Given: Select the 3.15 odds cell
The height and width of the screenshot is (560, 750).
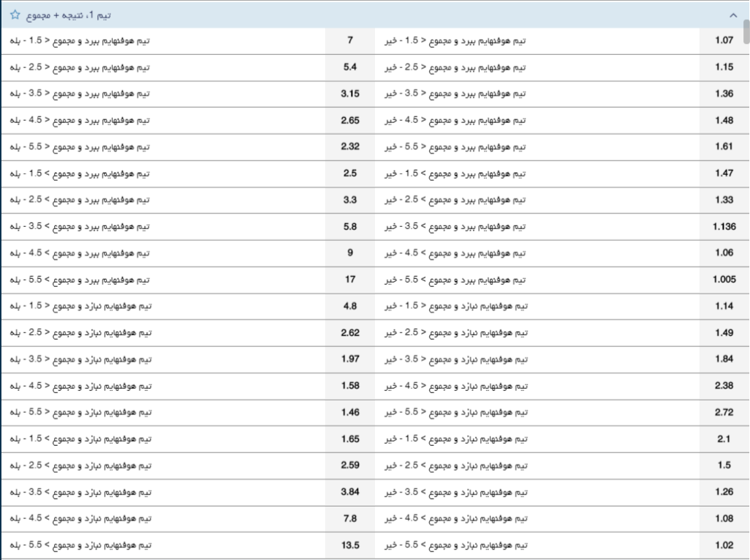Looking at the screenshot, I should pyautogui.click(x=349, y=94).
